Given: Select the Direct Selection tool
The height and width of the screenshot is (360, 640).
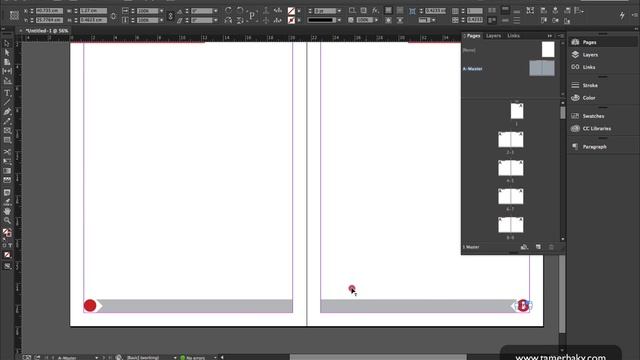Looking at the screenshot, I should 7,53.
